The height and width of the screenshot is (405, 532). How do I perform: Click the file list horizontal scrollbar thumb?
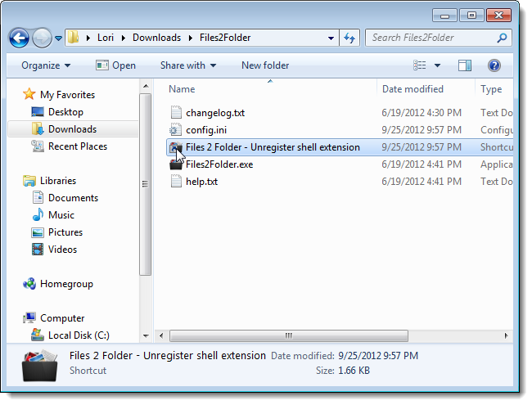[289, 335]
